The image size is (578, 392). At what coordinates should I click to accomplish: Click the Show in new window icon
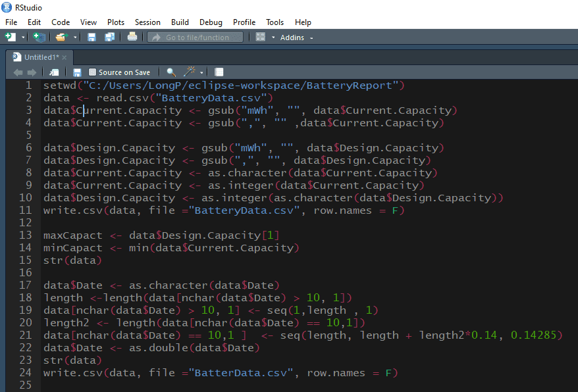click(54, 72)
